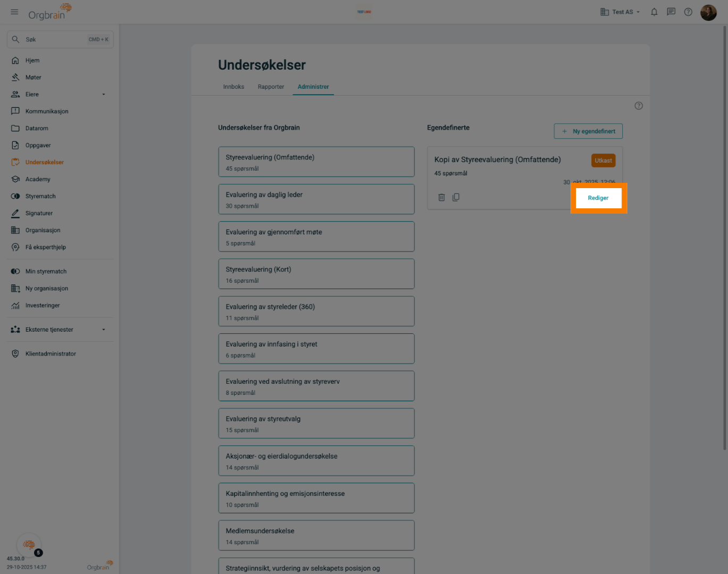The width and height of the screenshot is (728, 574).
Task: Click the help question mark in top bar
Action: click(688, 12)
